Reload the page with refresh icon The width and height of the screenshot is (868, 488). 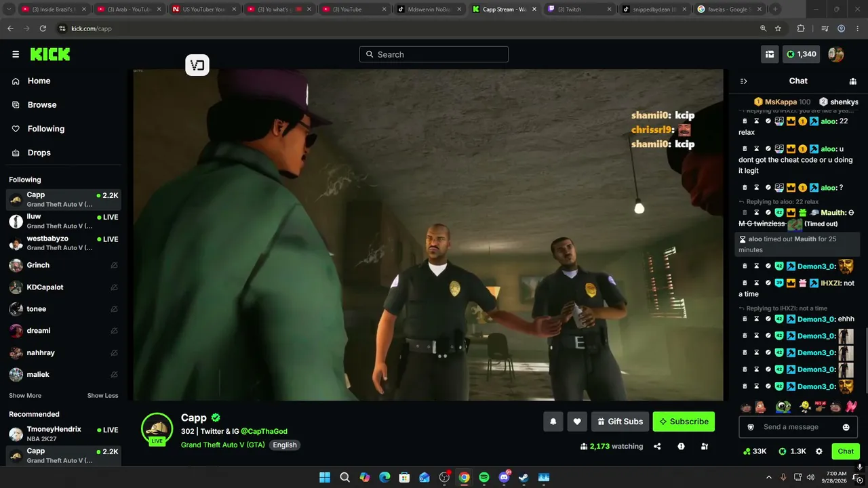pos(43,28)
